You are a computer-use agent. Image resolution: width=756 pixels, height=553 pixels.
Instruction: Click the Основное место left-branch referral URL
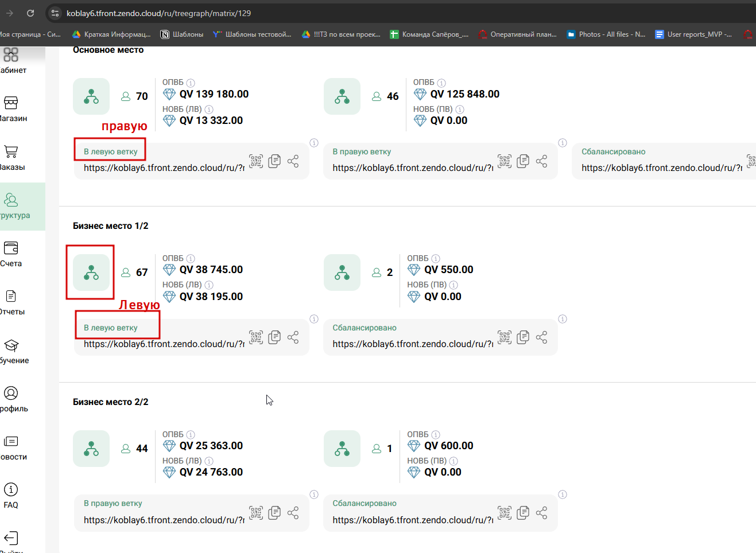[164, 168]
